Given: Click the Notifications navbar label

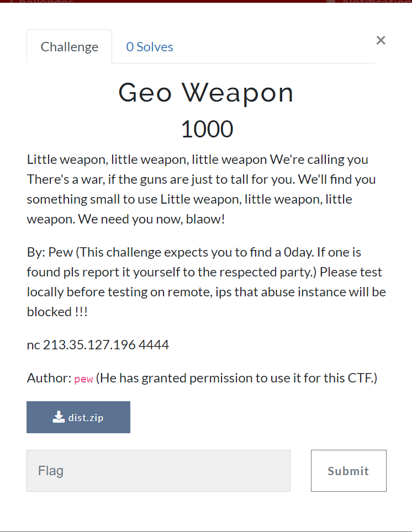Looking at the screenshot, I should tap(376, 1).
